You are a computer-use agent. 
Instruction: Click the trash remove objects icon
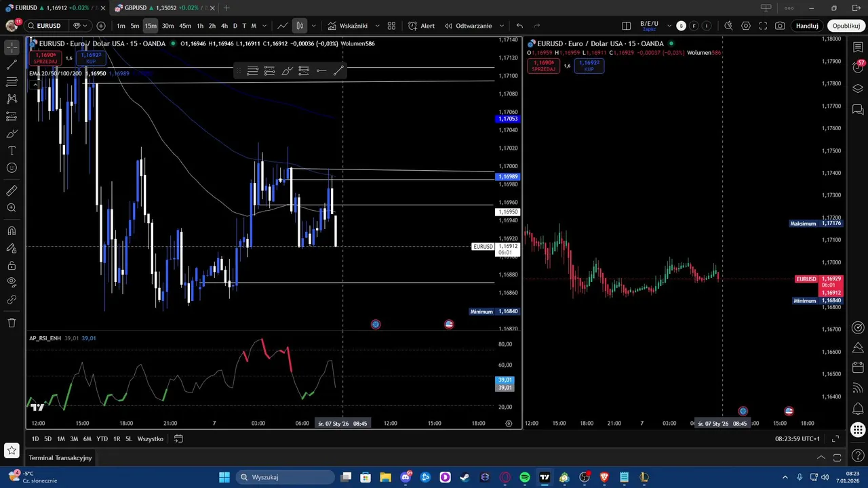point(12,323)
